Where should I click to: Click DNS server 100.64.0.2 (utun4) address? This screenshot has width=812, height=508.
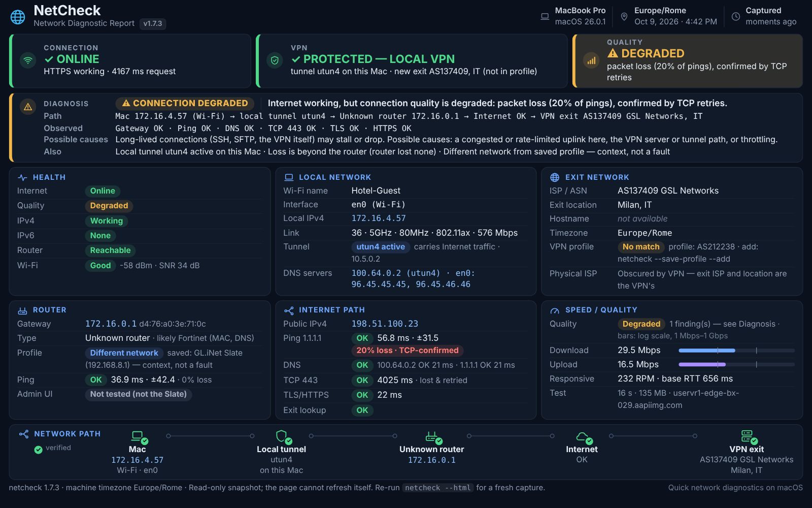tap(396, 273)
